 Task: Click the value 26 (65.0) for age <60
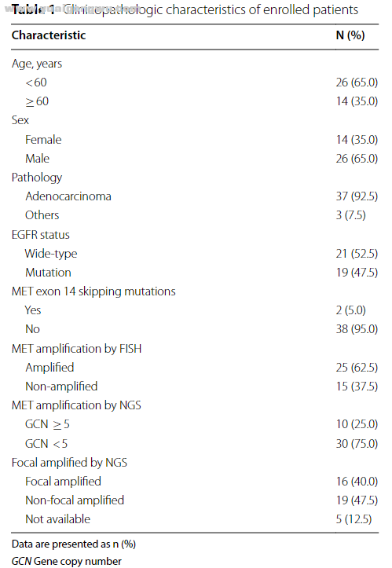coord(357,82)
